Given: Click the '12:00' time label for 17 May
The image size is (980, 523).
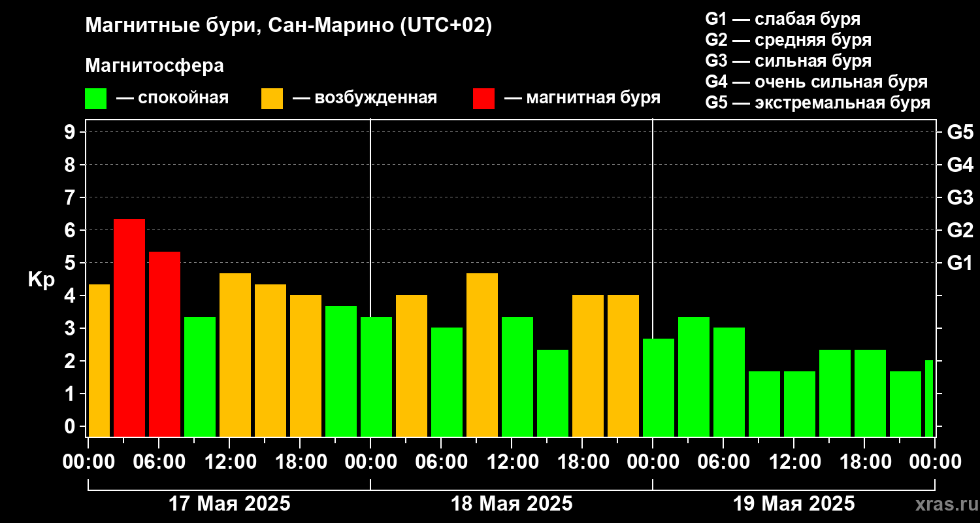Looking at the screenshot, I should [229, 462].
